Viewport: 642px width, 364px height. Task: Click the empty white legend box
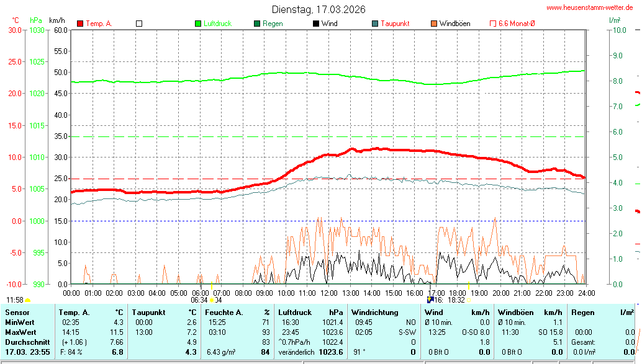click(x=139, y=24)
